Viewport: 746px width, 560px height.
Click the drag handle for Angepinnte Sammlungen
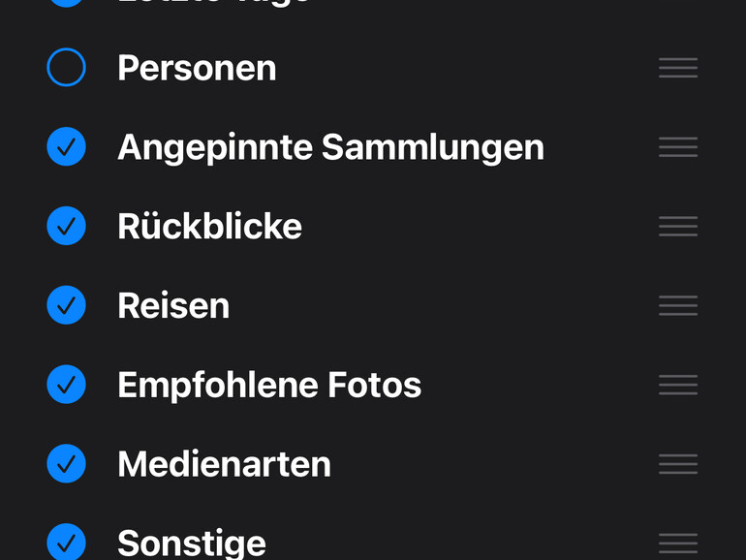point(678,147)
